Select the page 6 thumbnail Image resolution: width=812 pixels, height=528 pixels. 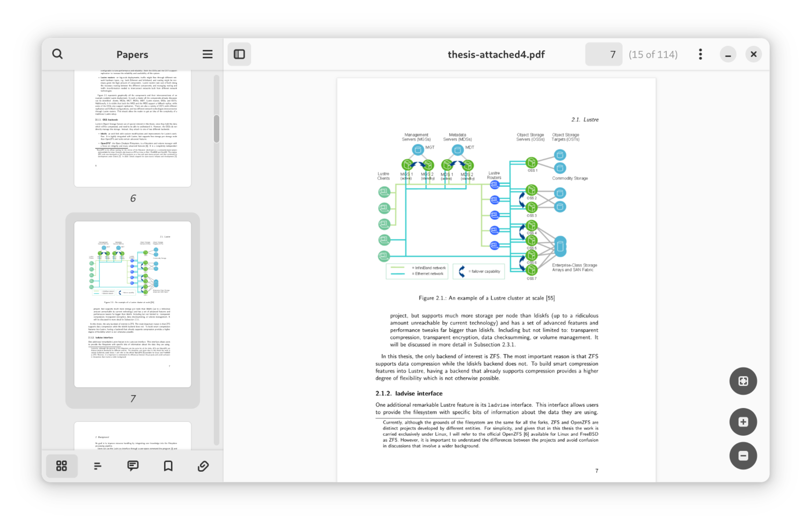tap(133, 128)
